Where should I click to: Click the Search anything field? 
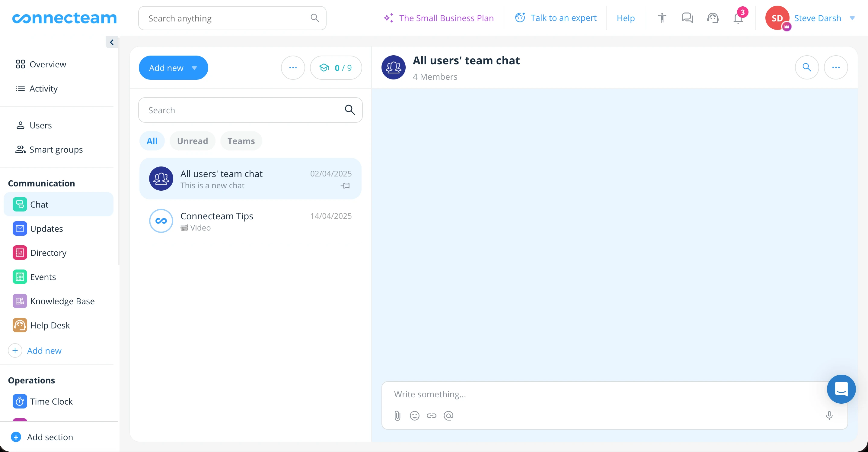pyautogui.click(x=232, y=18)
